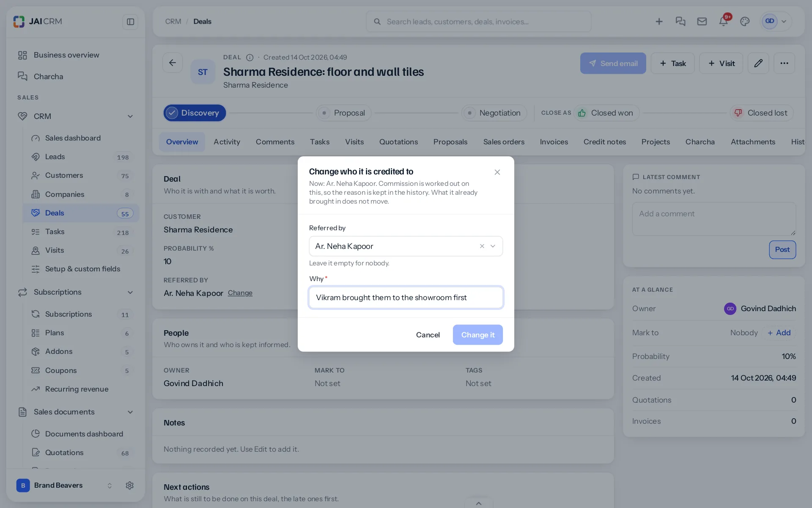Show deal info circle icon
The height and width of the screenshot is (508, 812).
(250, 58)
